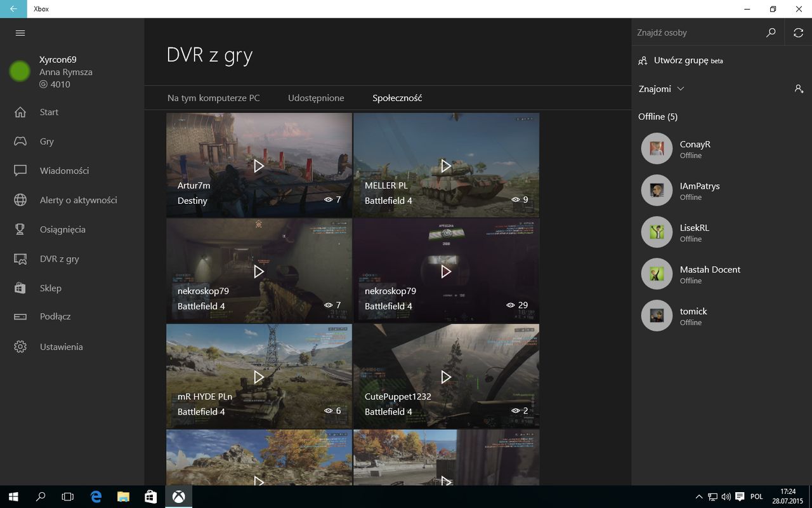This screenshot has width=812, height=508.
Task: Click the Anna Rymsza name
Action: pyautogui.click(x=66, y=72)
